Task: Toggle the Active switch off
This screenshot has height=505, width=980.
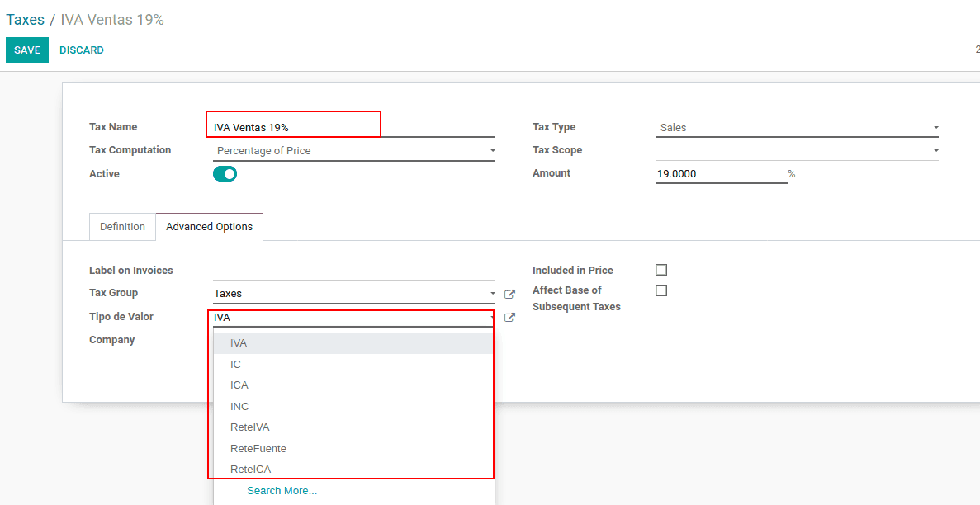Action: 225,174
